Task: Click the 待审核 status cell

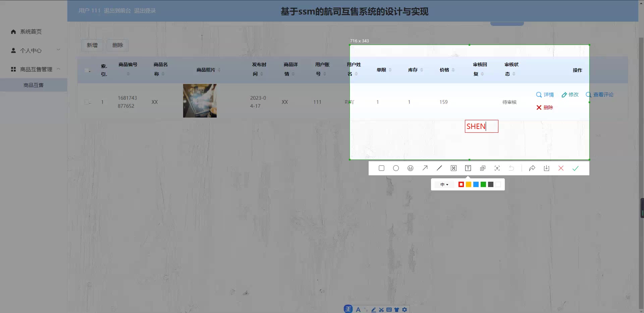Action: (x=509, y=102)
